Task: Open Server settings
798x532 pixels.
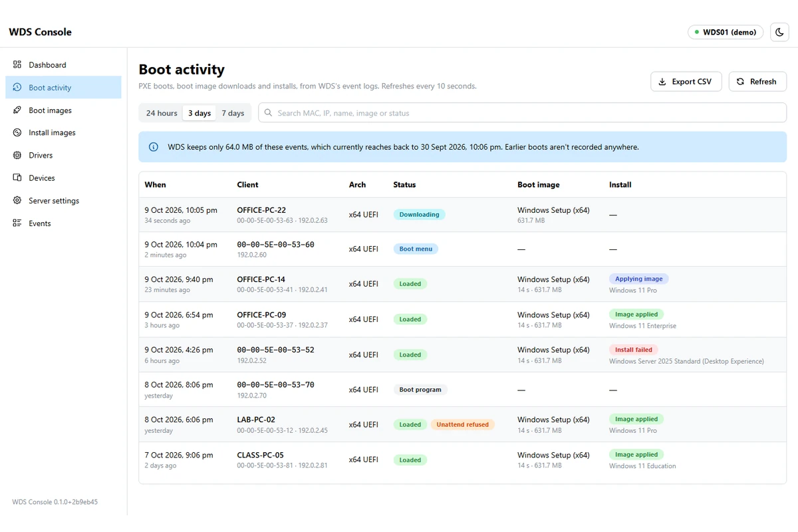Action: coord(64,200)
